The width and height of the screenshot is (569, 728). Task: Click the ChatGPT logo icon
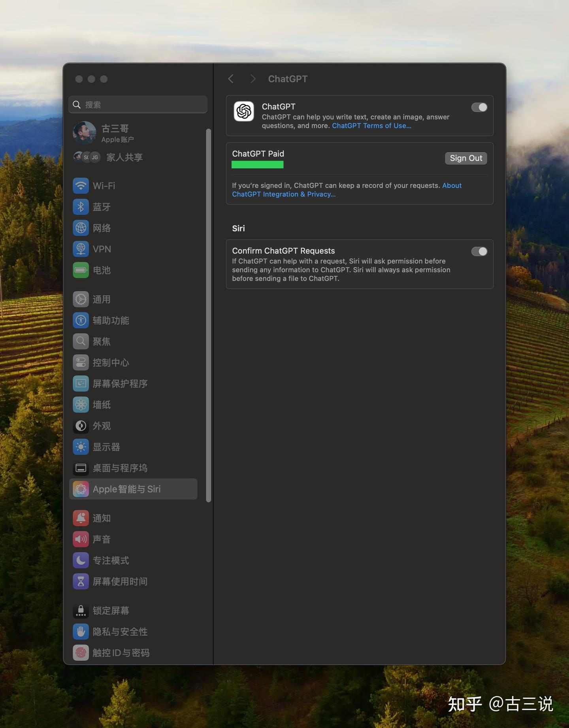pos(244,111)
